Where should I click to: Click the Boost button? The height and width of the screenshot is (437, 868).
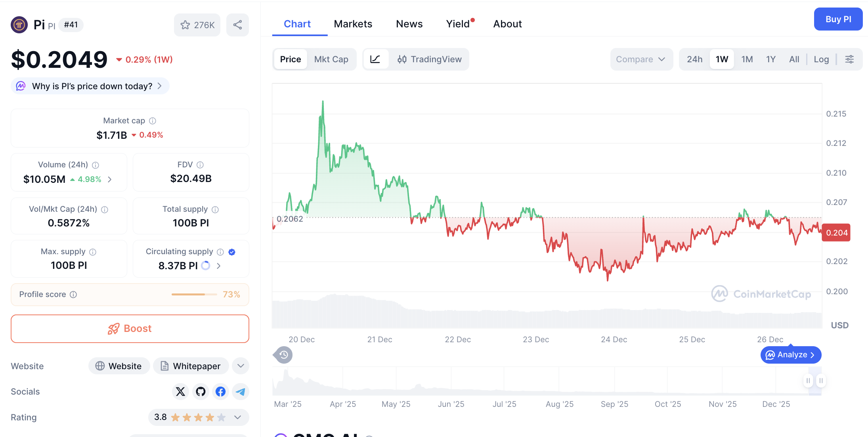(x=130, y=328)
